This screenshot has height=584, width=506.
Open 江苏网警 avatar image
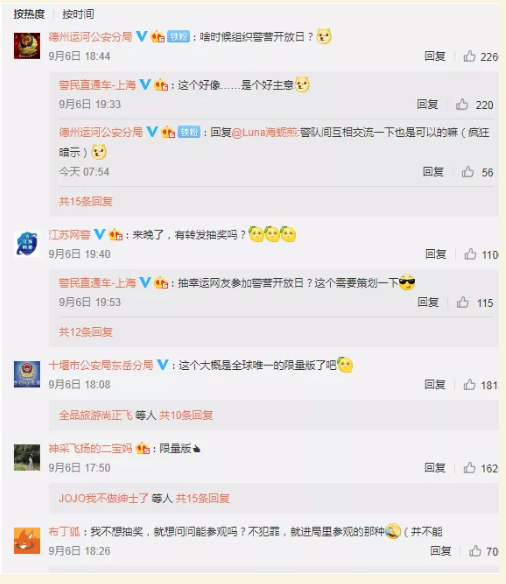coord(27,244)
